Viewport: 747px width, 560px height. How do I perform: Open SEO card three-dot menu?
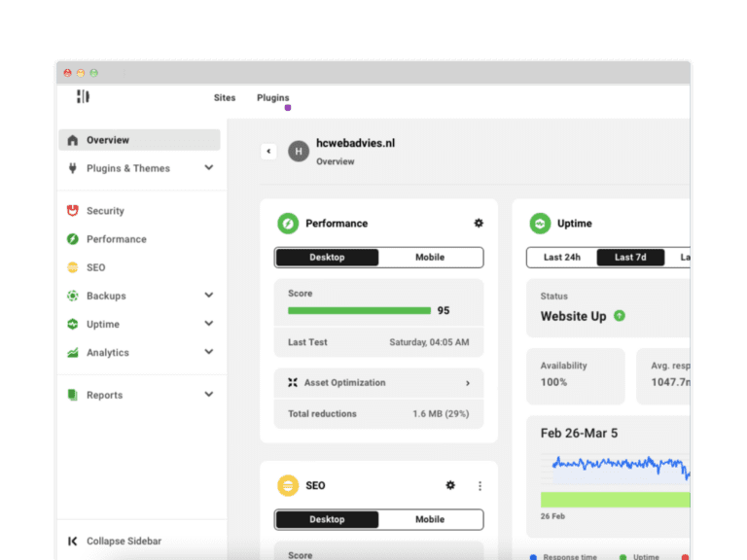tap(480, 486)
